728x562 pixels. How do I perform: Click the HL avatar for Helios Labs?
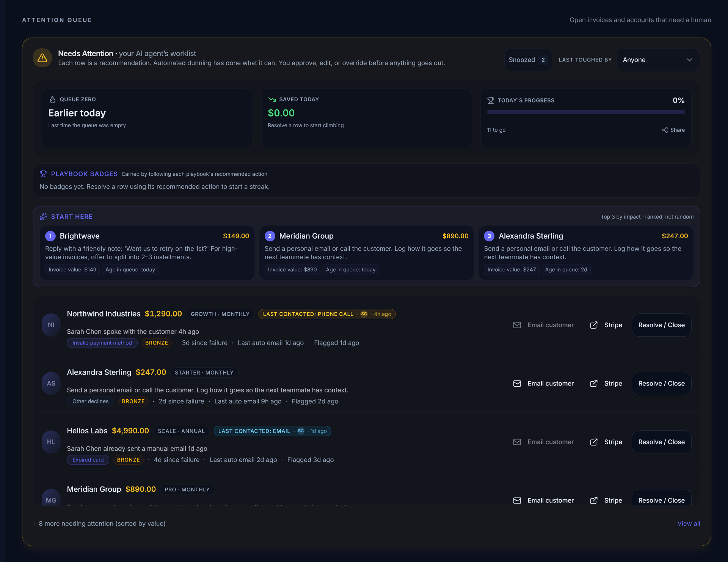pos(51,442)
